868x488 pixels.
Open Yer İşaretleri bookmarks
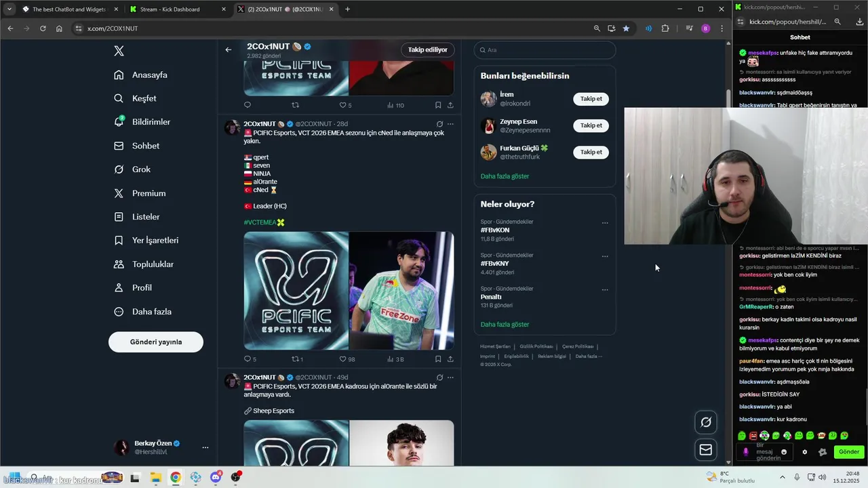(x=146, y=241)
